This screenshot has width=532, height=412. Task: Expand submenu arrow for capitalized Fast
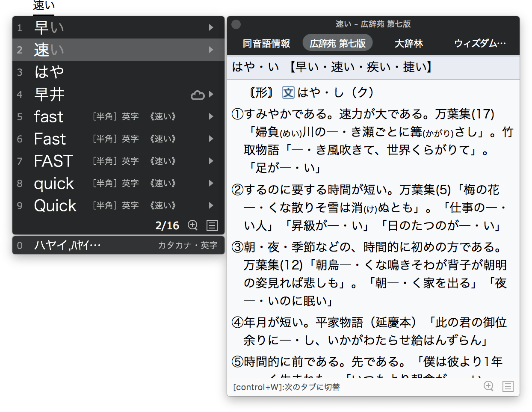[x=211, y=139]
